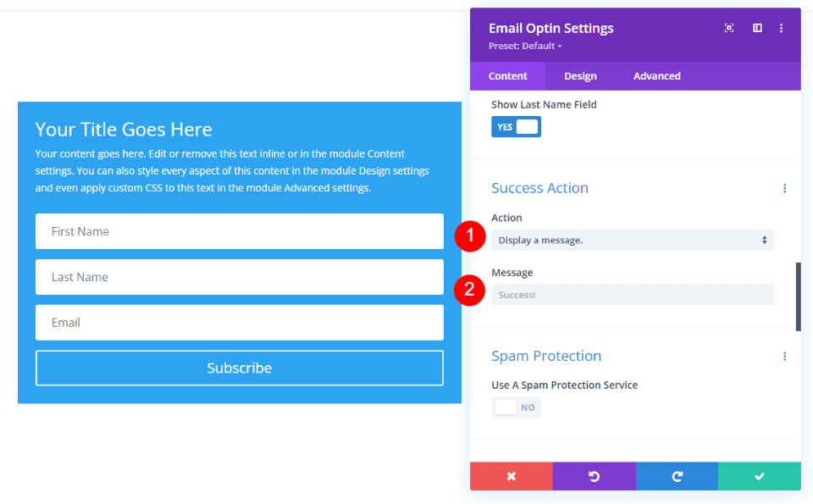813x504 pixels.
Task: Expand the Spam Protection section heading
Action: [546, 356]
